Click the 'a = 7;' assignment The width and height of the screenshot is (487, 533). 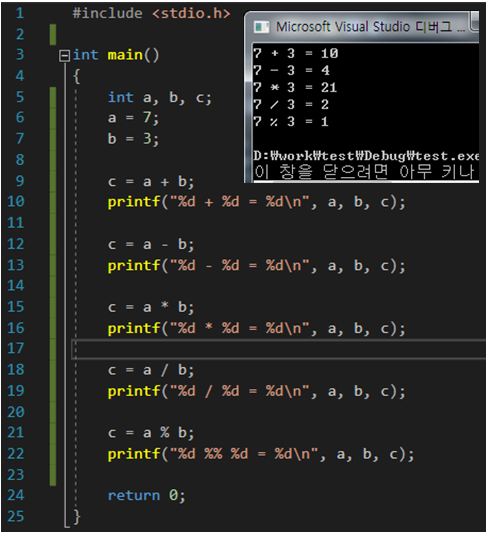click(133, 118)
